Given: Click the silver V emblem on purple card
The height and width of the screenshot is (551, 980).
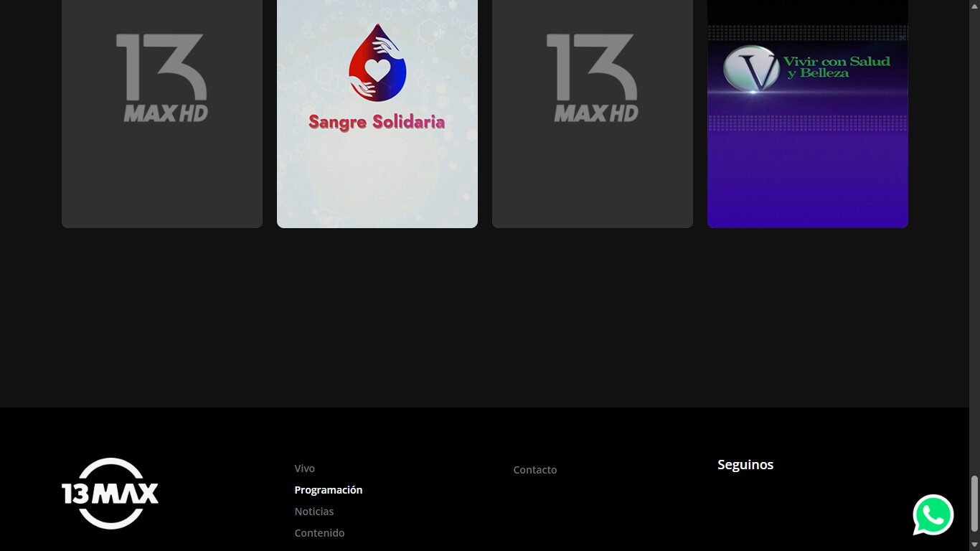Looking at the screenshot, I should pos(751,70).
